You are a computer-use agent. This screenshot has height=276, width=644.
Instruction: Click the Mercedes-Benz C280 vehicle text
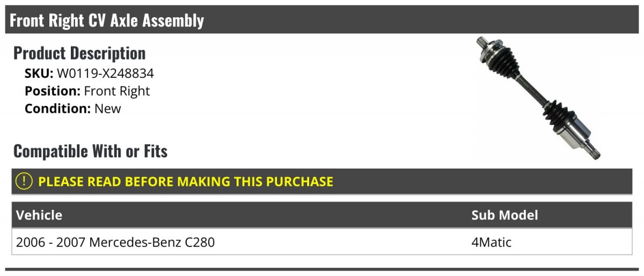click(x=152, y=242)
